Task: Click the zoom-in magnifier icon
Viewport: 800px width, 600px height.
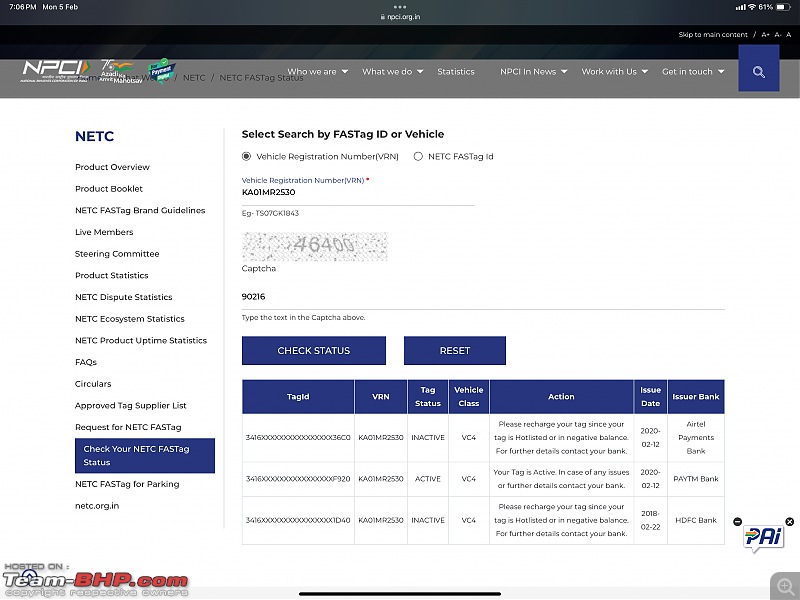Action: (786, 586)
